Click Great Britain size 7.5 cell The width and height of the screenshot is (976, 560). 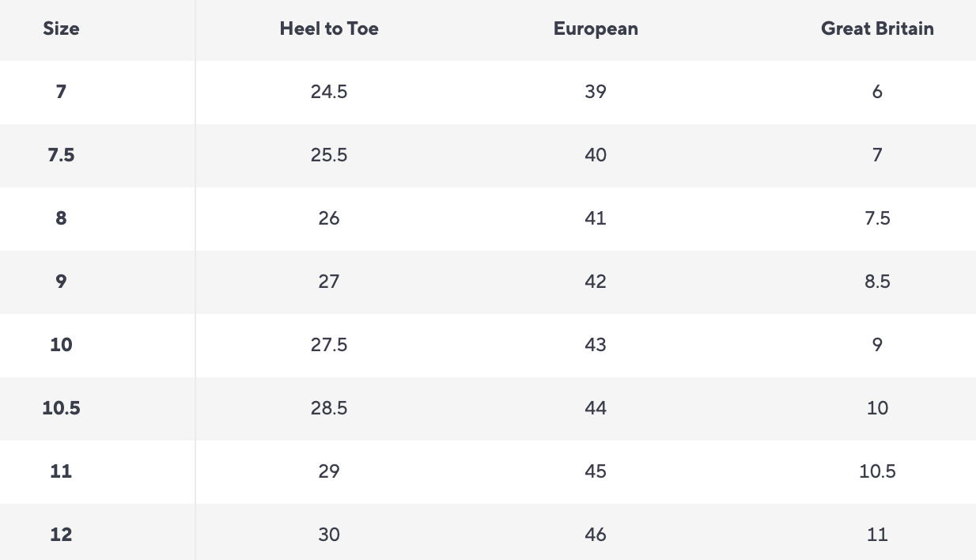point(877,218)
